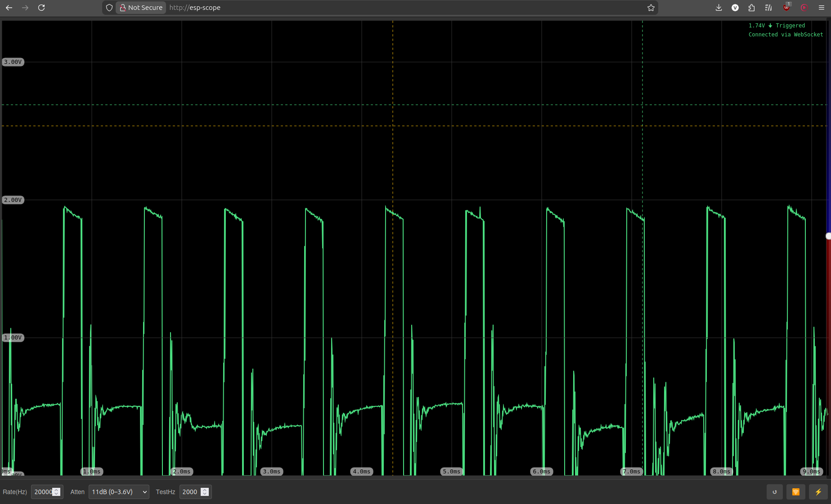831x504 pixels.
Task: Click the shield icon beside the address bar
Action: (x=109, y=8)
